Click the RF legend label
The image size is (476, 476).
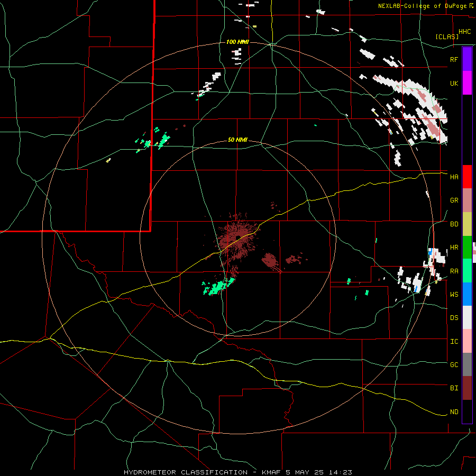(x=454, y=59)
